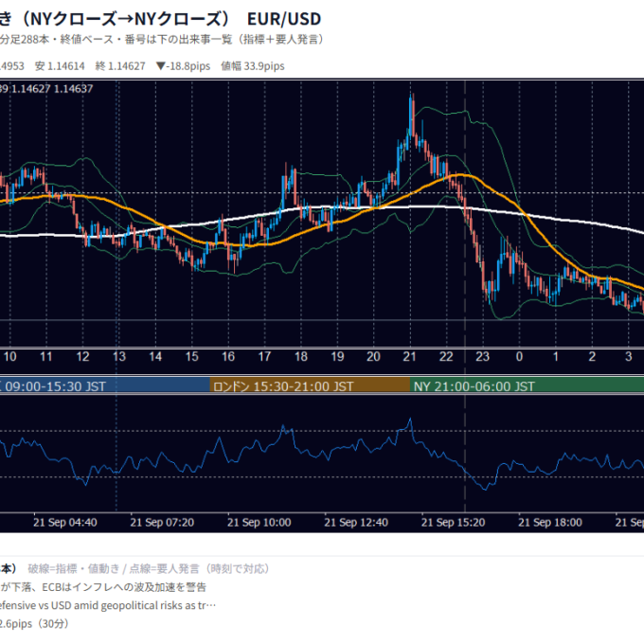Click hour label 15 on the time axis

pos(192,356)
